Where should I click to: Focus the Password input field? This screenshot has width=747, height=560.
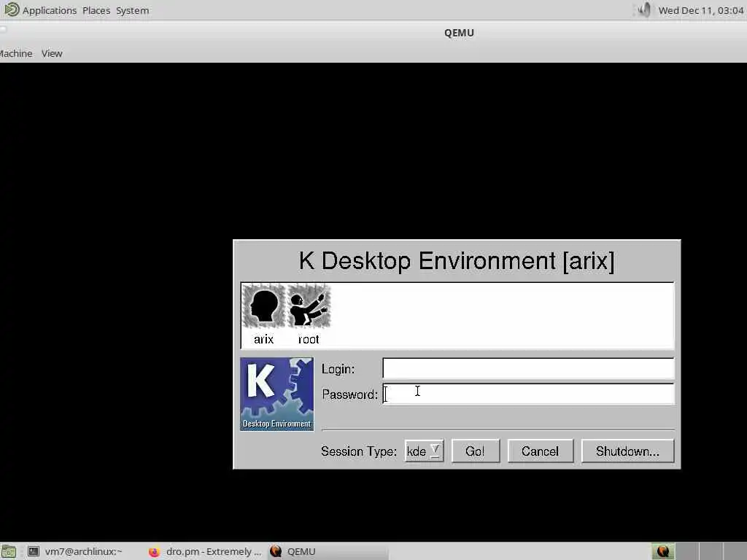[528, 394]
